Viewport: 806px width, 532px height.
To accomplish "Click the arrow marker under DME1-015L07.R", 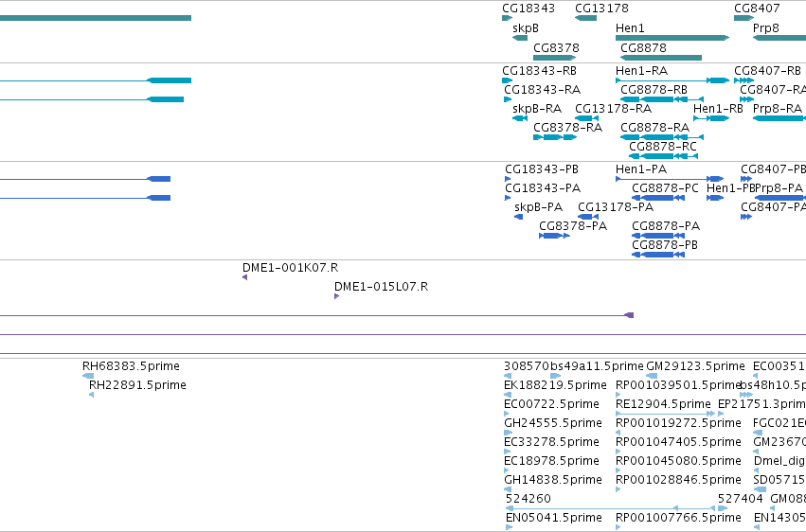I will [336, 296].
